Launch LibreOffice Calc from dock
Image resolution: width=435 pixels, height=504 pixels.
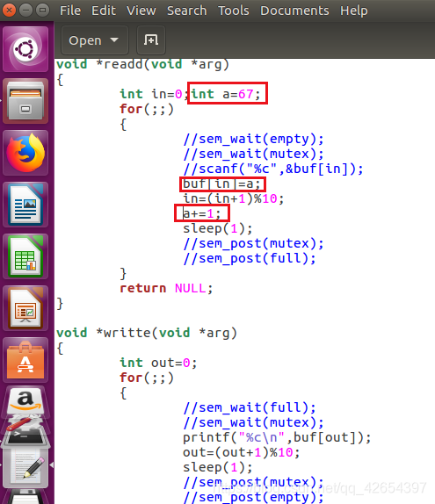coord(25,256)
